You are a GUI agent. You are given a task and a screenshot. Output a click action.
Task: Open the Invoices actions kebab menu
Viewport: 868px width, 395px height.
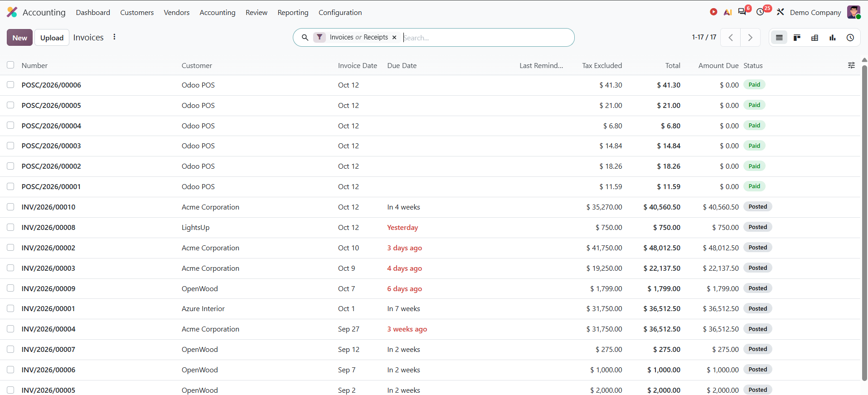click(114, 37)
